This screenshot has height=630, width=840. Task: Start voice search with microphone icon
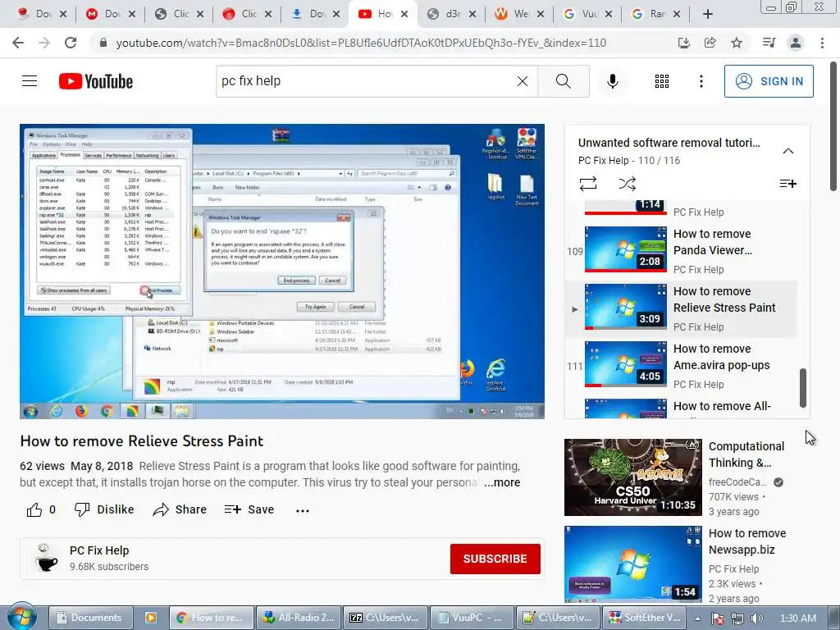tap(612, 81)
